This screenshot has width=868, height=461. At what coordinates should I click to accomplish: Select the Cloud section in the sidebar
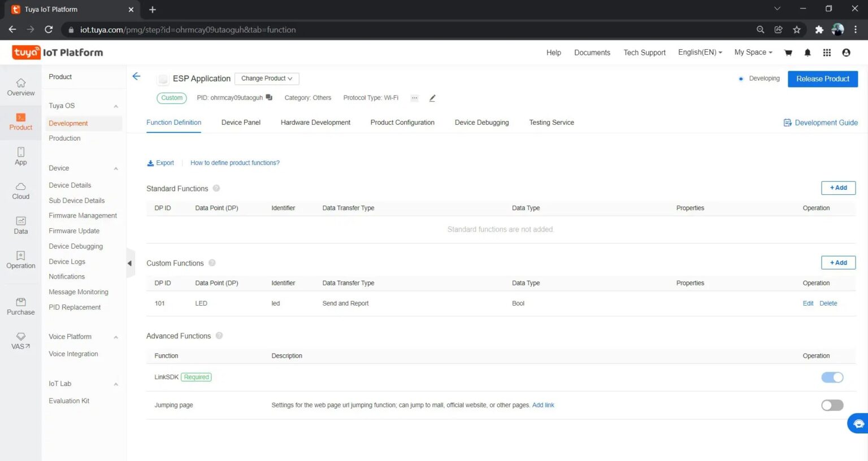20,190
